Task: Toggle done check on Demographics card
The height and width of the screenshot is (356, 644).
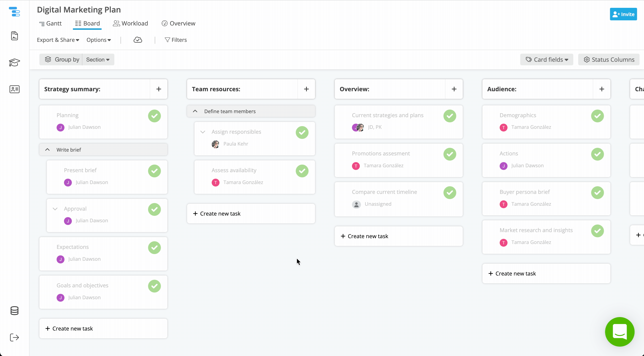Action: 597,116
